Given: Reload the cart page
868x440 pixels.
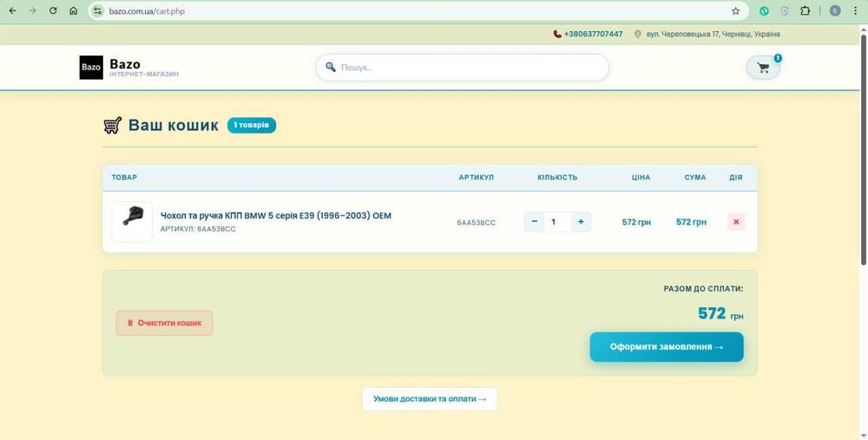Looking at the screenshot, I should coord(53,10).
